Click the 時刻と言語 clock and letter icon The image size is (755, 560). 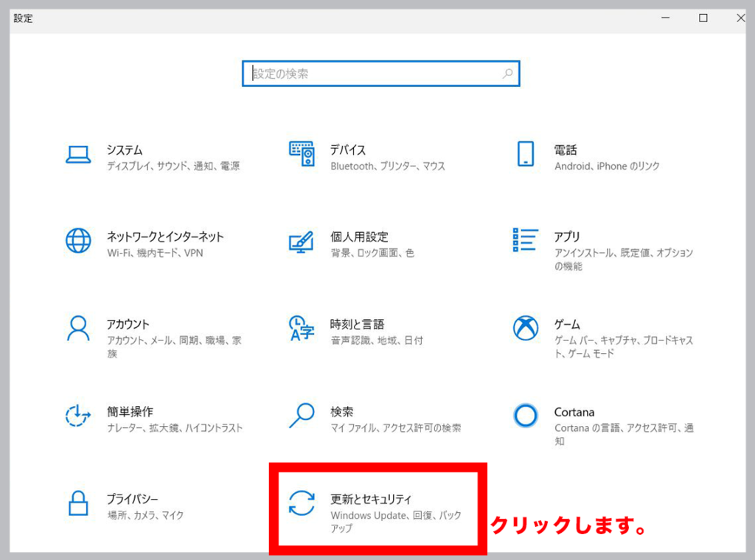click(x=302, y=328)
